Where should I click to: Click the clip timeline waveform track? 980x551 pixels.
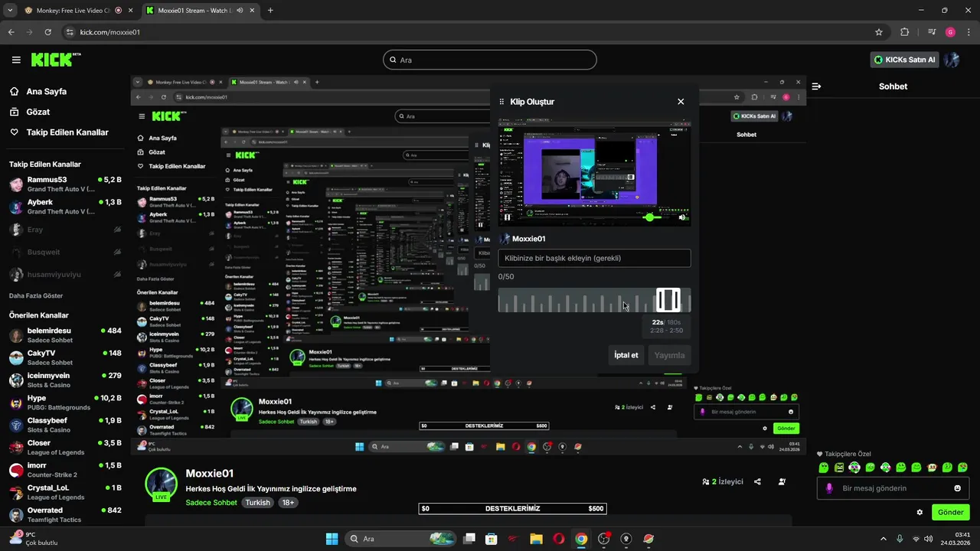(594, 300)
